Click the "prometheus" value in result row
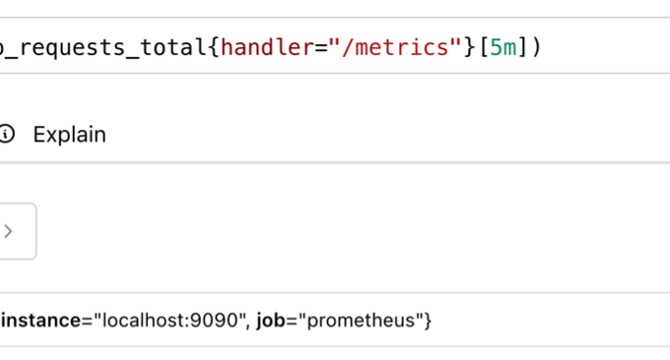The image size is (670, 360). click(x=361, y=321)
